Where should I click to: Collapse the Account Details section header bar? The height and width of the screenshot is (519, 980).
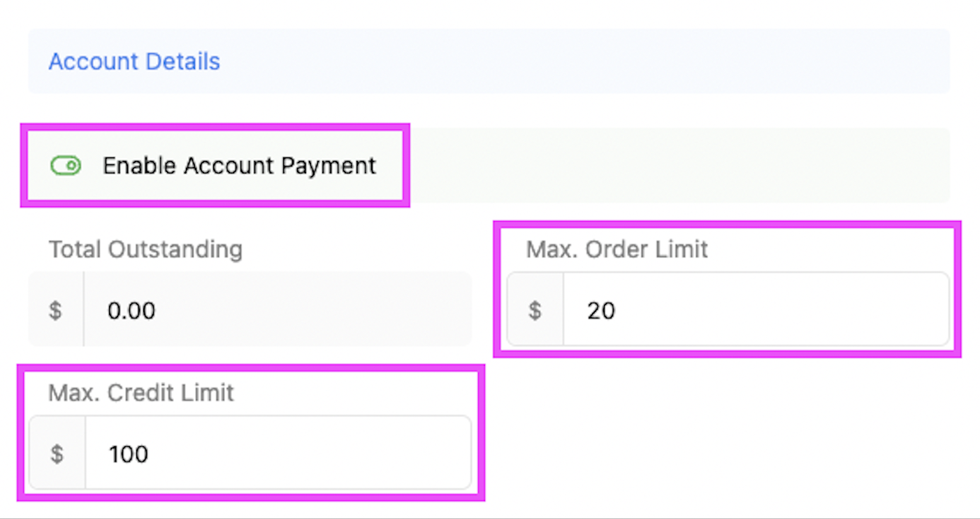[559, 62]
